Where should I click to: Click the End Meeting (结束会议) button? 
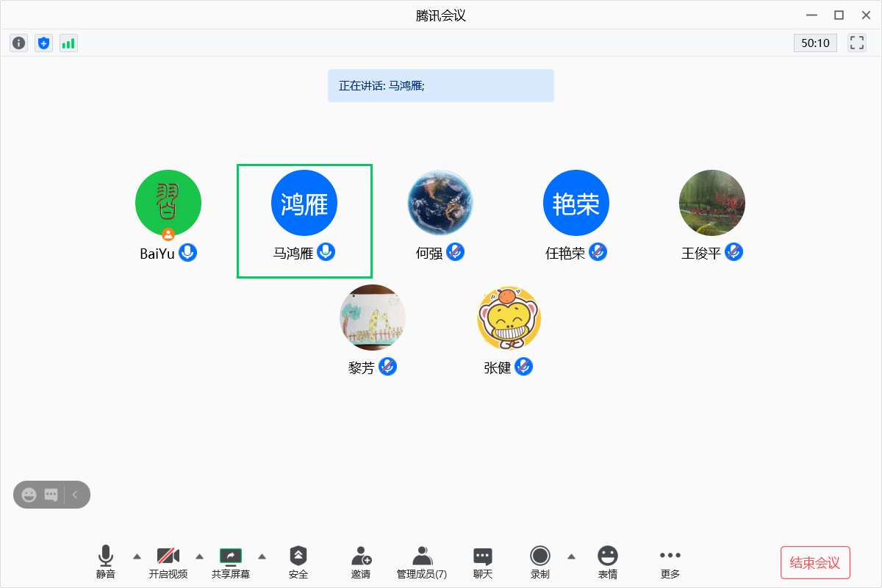tap(814, 563)
